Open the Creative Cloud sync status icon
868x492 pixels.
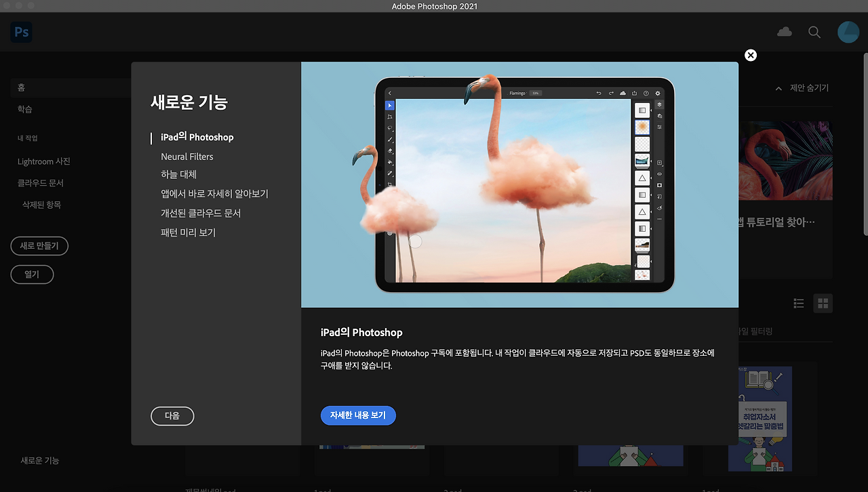pyautogui.click(x=785, y=32)
